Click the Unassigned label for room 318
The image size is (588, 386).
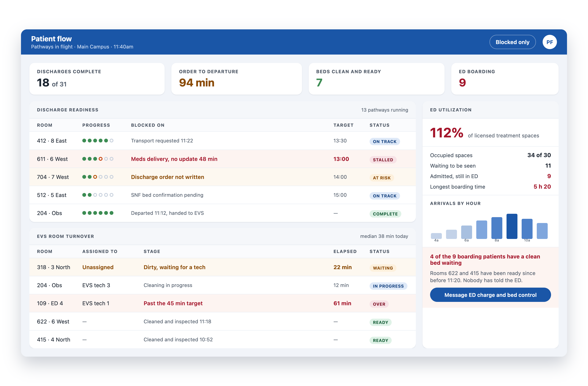pos(98,267)
